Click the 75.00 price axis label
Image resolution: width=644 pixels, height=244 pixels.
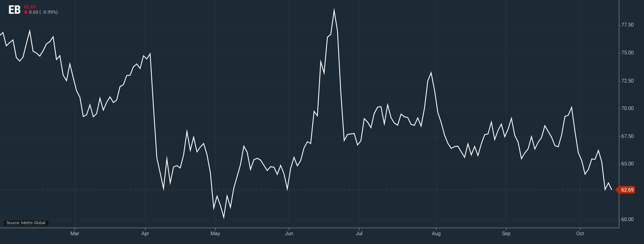click(627, 53)
